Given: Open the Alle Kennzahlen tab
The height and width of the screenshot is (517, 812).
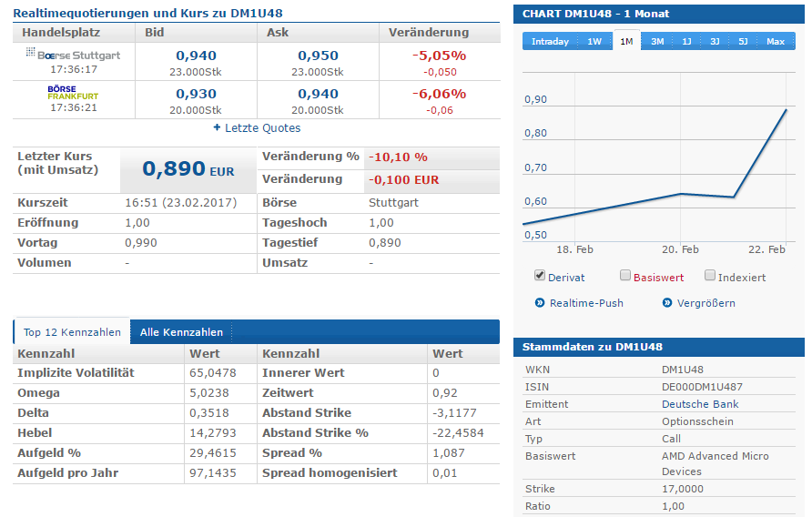Looking at the screenshot, I should click(181, 332).
